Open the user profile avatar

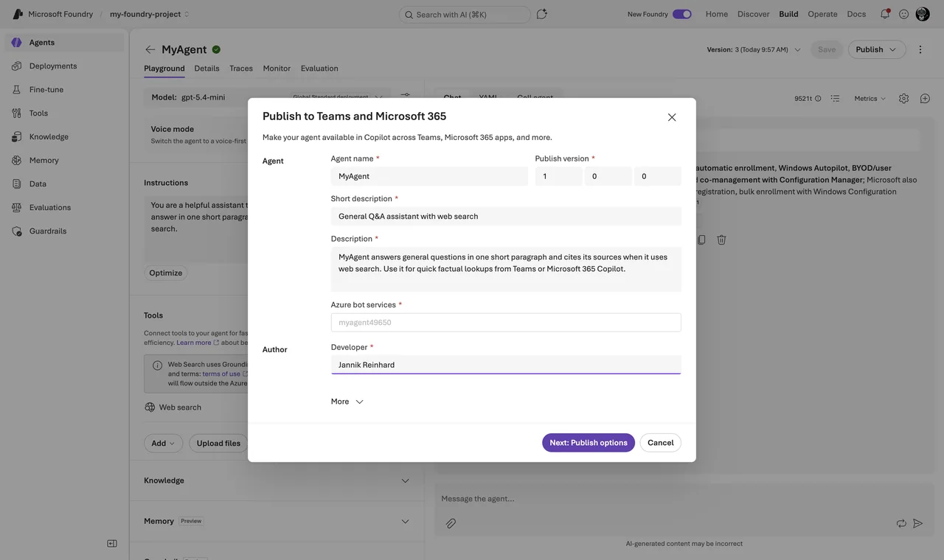coord(923,14)
